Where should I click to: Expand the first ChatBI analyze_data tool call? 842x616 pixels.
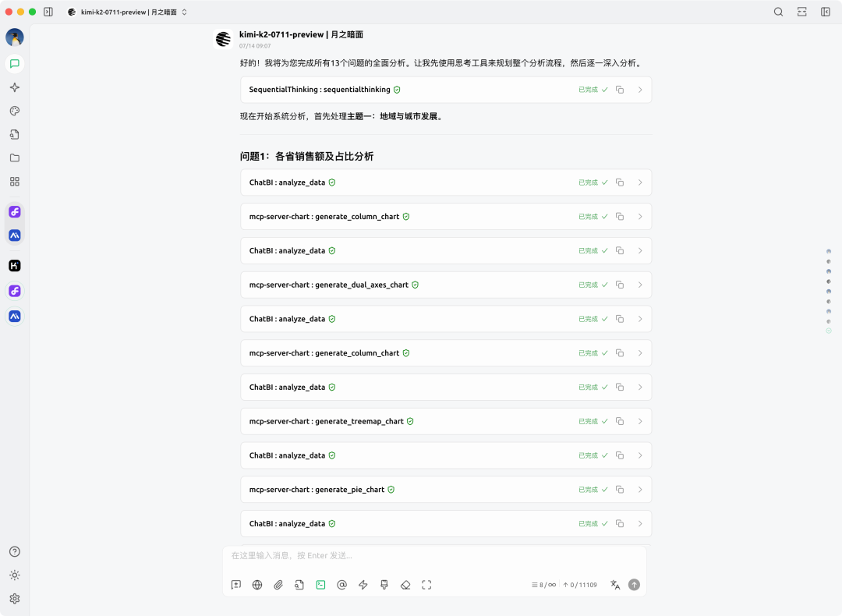click(x=640, y=182)
